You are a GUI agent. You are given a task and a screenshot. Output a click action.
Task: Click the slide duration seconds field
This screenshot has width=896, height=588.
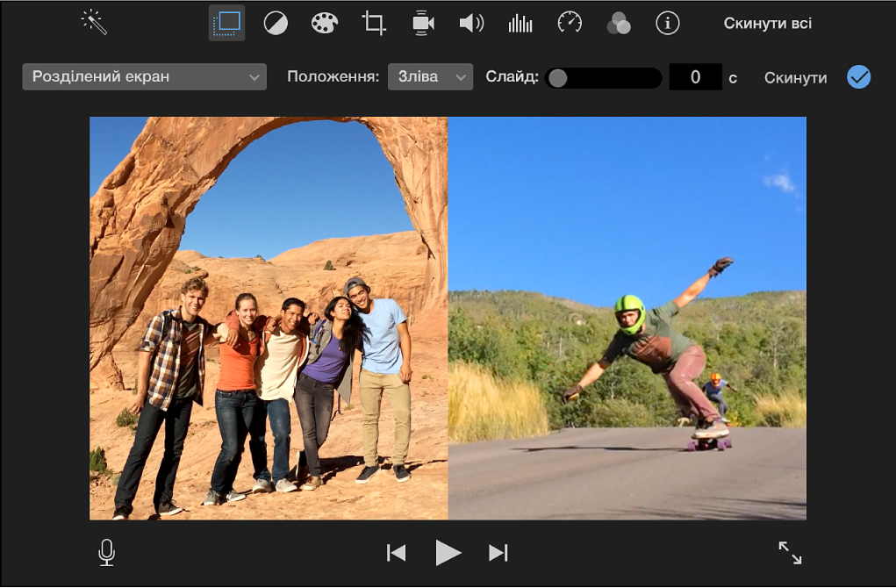pyautogui.click(x=695, y=77)
